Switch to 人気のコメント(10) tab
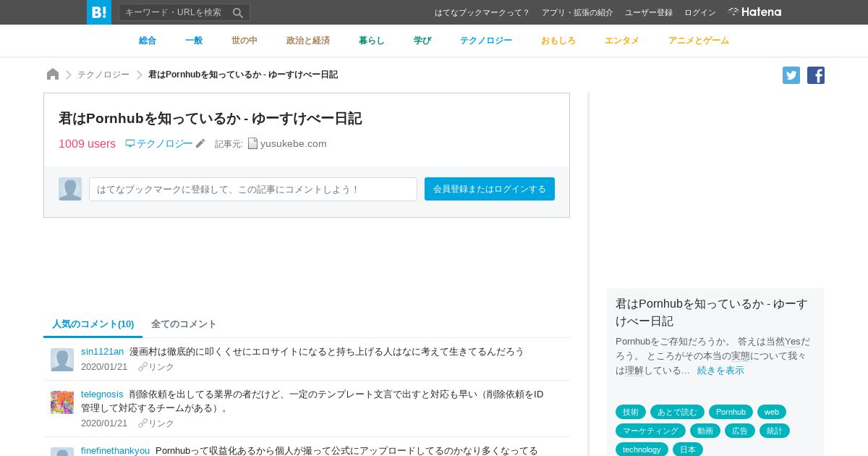Image resolution: width=868 pixels, height=456 pixels. (x=93, y=324)
